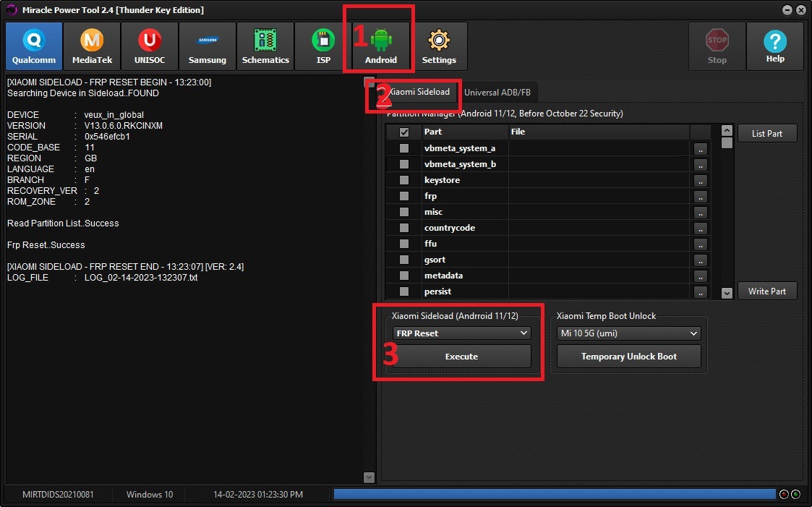Check the vbmeta_system_b partition checkbox

point(404,164)
